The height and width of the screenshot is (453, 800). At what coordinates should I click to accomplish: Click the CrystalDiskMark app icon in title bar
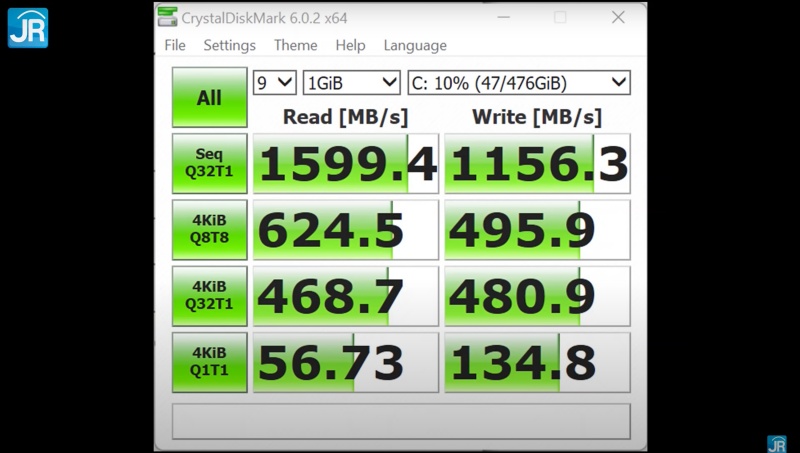tap(167, 17)
